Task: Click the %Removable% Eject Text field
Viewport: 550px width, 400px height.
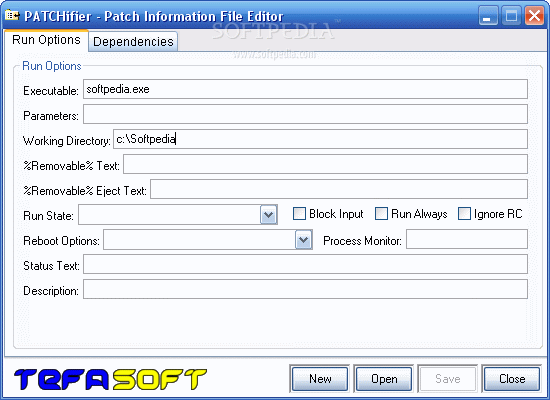Action: 339,189
